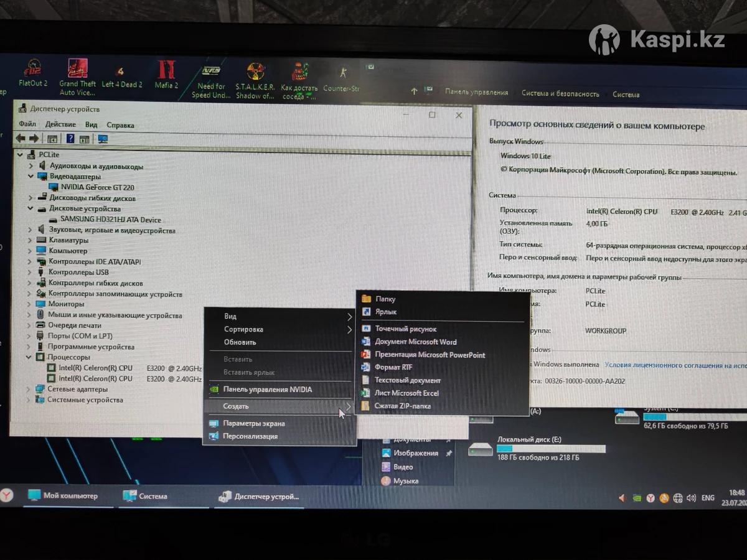Select the Как достать соседа desktop icon
This screenshot has height=560, width=747.
(x=299, y=81)
